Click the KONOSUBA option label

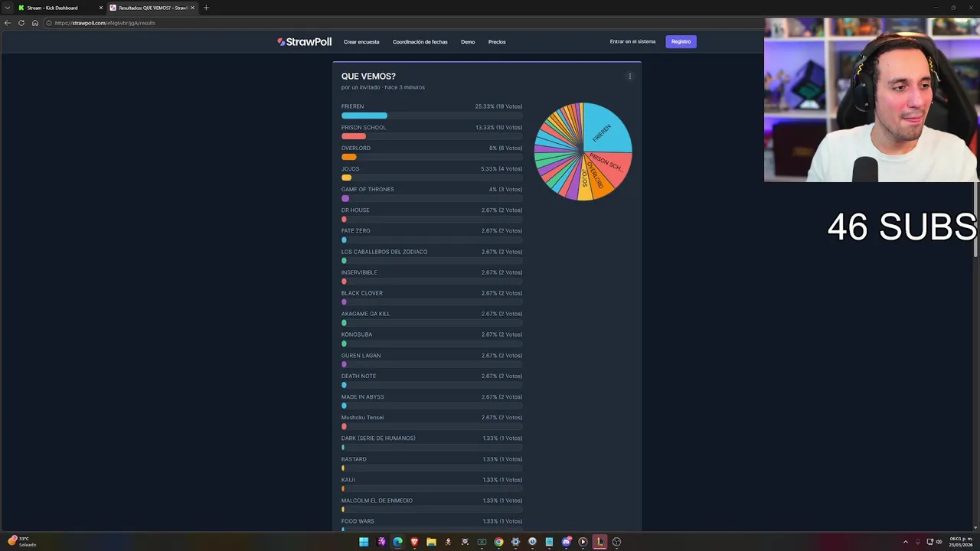[x=357, y=334]
